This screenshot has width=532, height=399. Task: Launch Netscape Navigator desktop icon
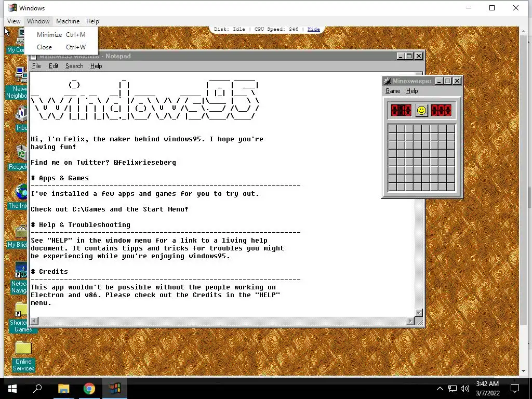coord(21,270)
